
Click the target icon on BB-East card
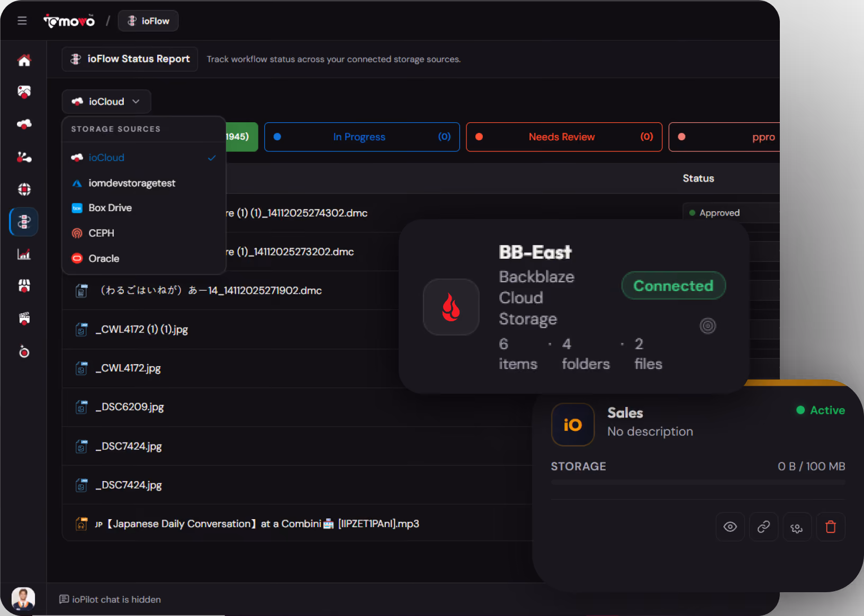click(x=708, y=326)
